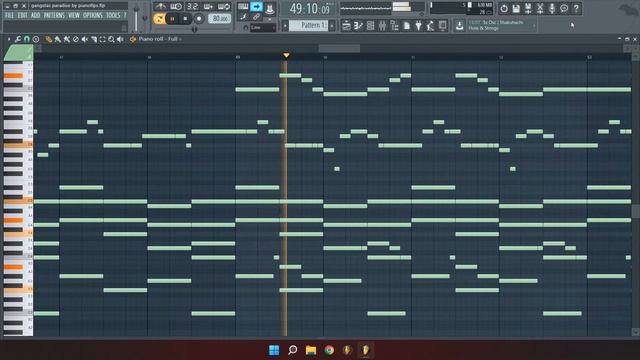Screen dimensions: 640x360
Task: Pause playback with the pause button
Action: pyautogui.click(x=172, y=19)
